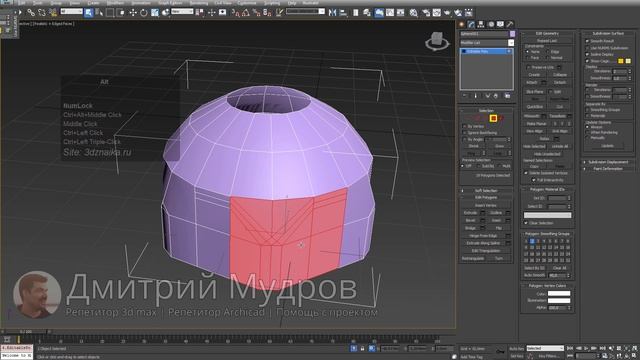
Task: Activate the Select and Rotate tool
Action: click(x=144, y=13)
